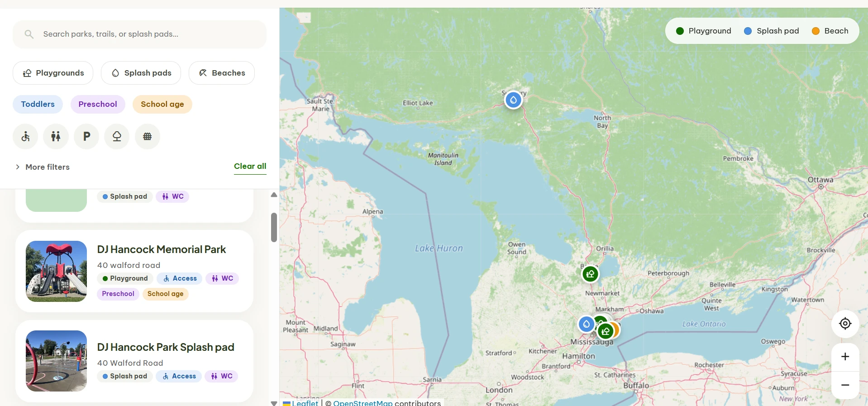
Task: Open playground marker near Barrie
Action: point(590,274)
